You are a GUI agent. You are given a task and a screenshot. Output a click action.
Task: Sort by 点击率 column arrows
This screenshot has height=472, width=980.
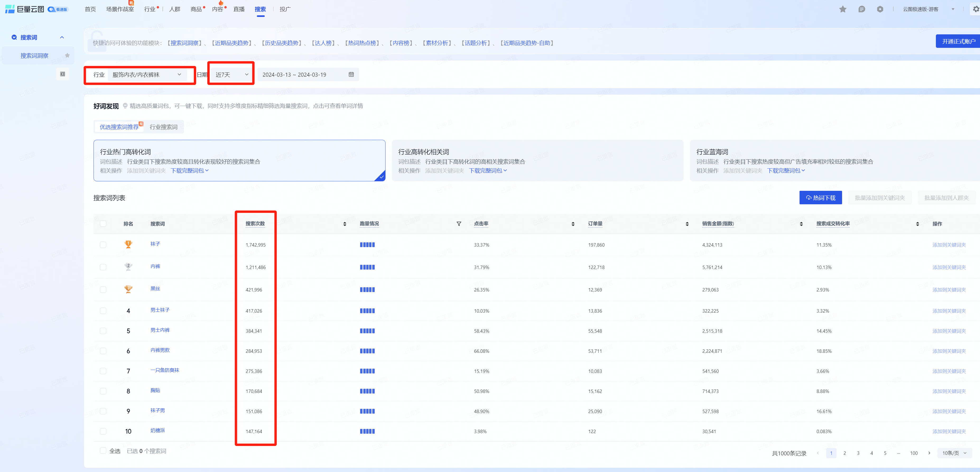tap(573, 224)
